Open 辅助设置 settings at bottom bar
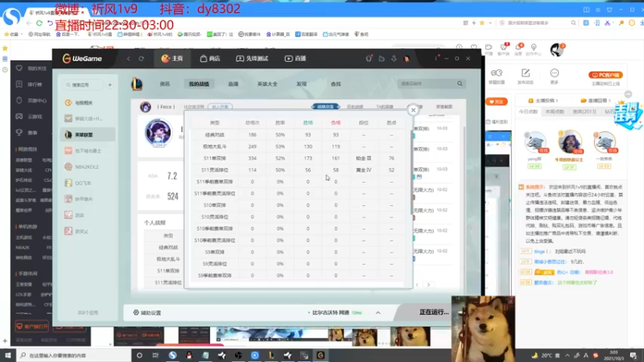The height and width of the screenshot is (362, 644). point(147,313)
